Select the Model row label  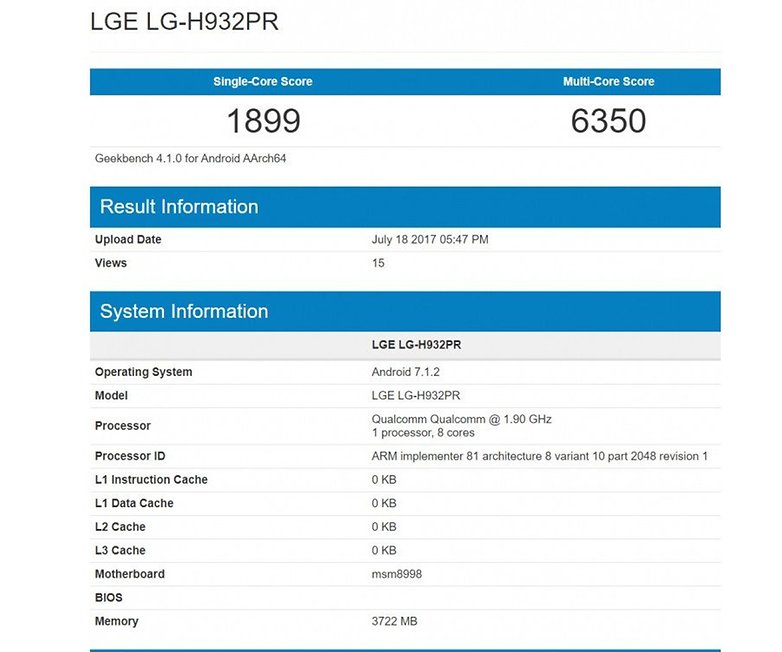[111, 396]
